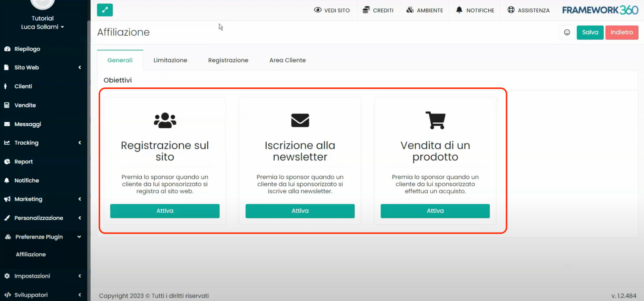Viewport: 644px width, 301px height.
Task: Click the Ambiente label in top bar
Action: tap(430, 10)
